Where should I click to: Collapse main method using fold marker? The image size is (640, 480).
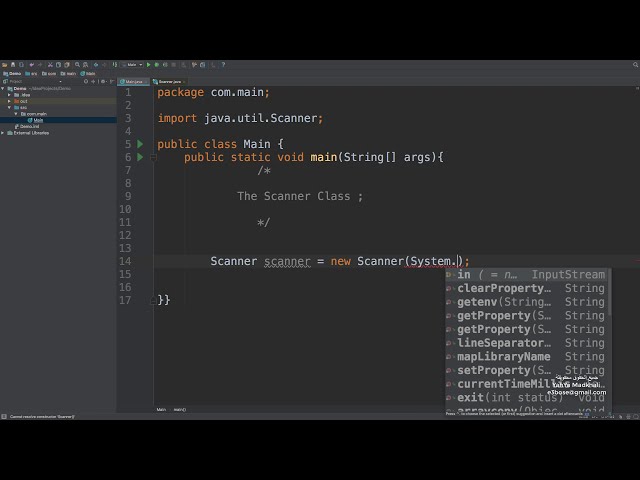[x=153, y=157]
